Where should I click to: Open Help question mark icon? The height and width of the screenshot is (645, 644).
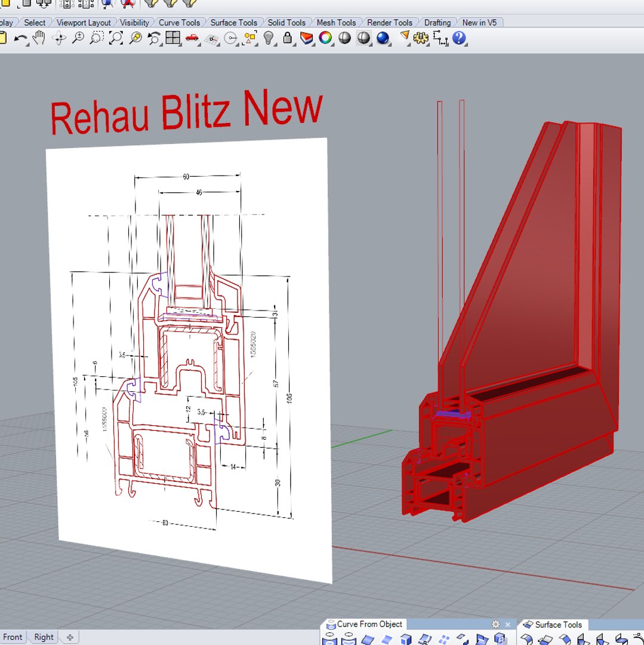(x=459, y=38)
